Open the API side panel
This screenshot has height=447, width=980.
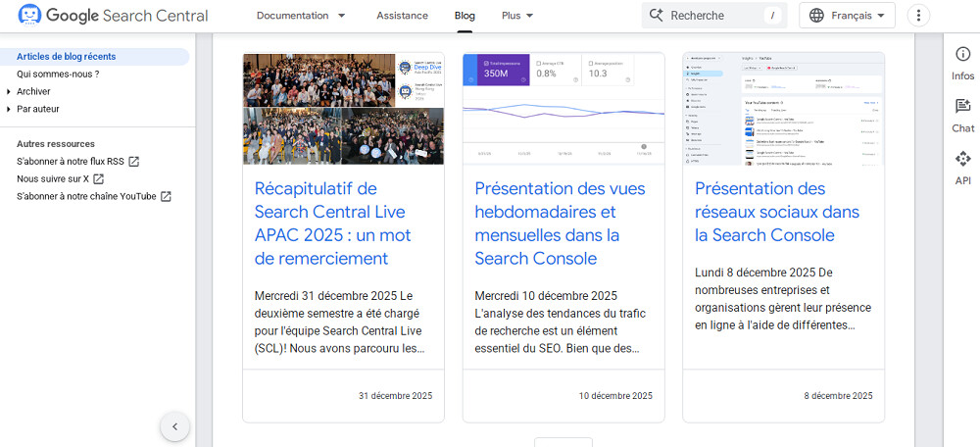coord(962,169)
